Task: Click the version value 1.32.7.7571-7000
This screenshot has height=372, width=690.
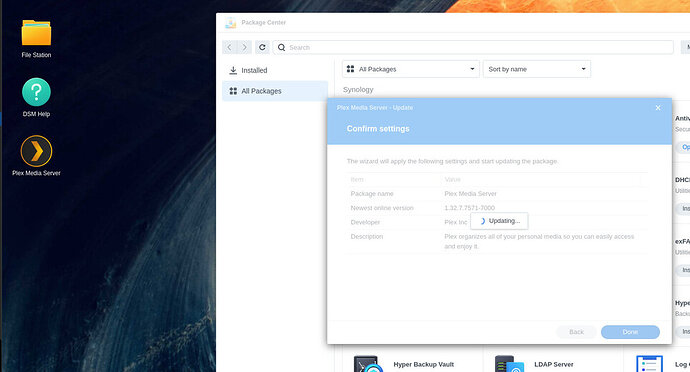Action: (470, 208)
